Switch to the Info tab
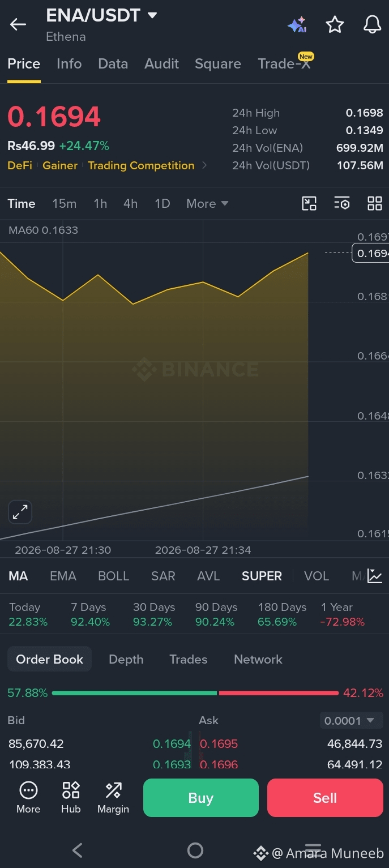The height and width of the screenshot is (868, 389). click(69, 64)
